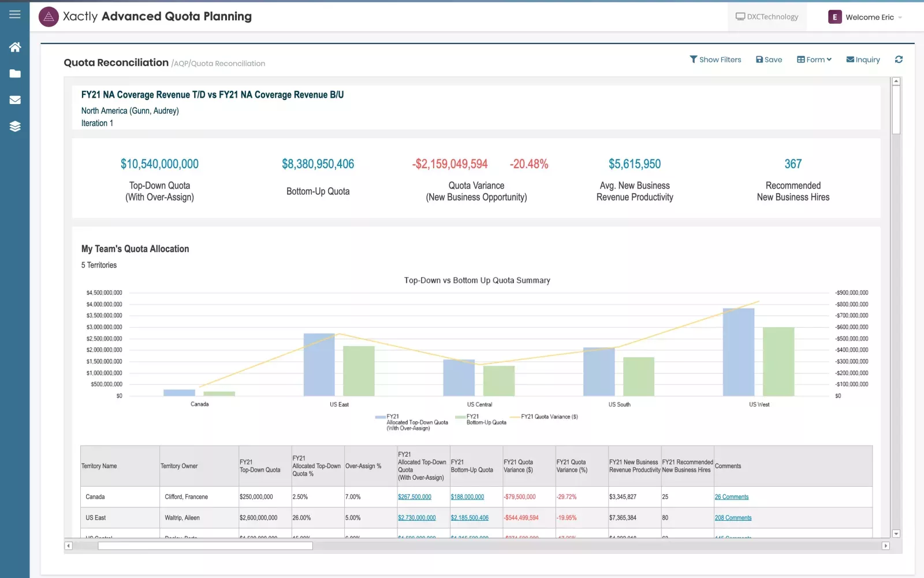Image resolution: width=924 pixels, height=578 pixels.
Task: Click the Territory Name column header
Action: 120,466
